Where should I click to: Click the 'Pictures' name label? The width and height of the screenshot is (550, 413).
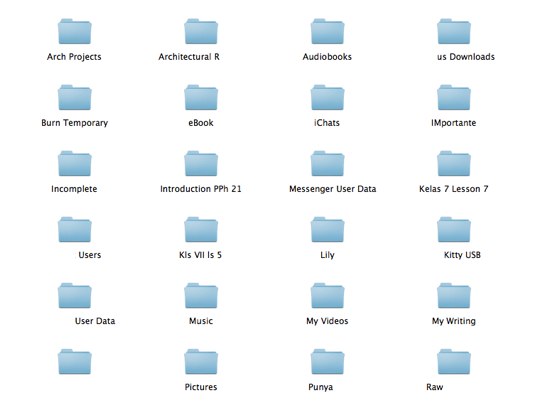click(201, 387)
